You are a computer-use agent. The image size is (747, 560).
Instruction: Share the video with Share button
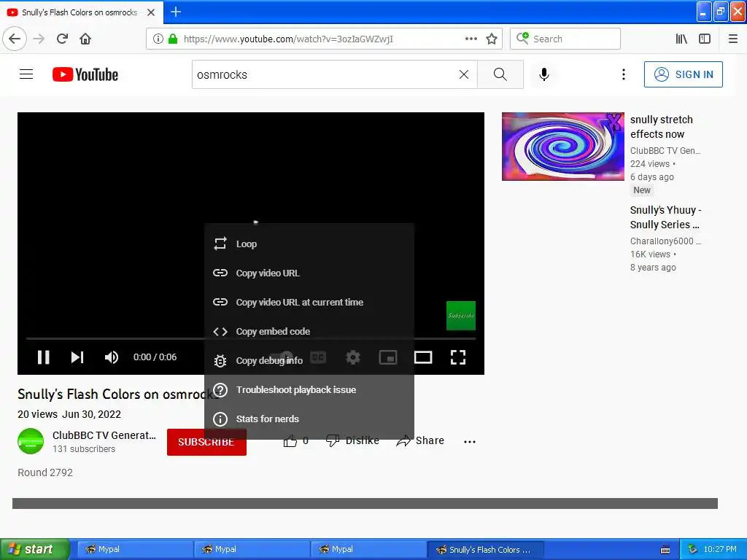click(419, 441)
